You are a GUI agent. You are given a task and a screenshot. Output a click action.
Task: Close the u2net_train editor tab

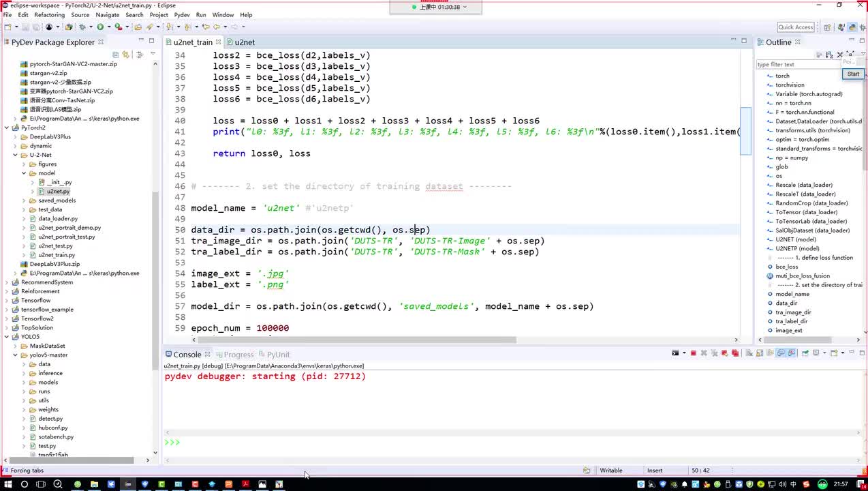click(x=218, y=42)
